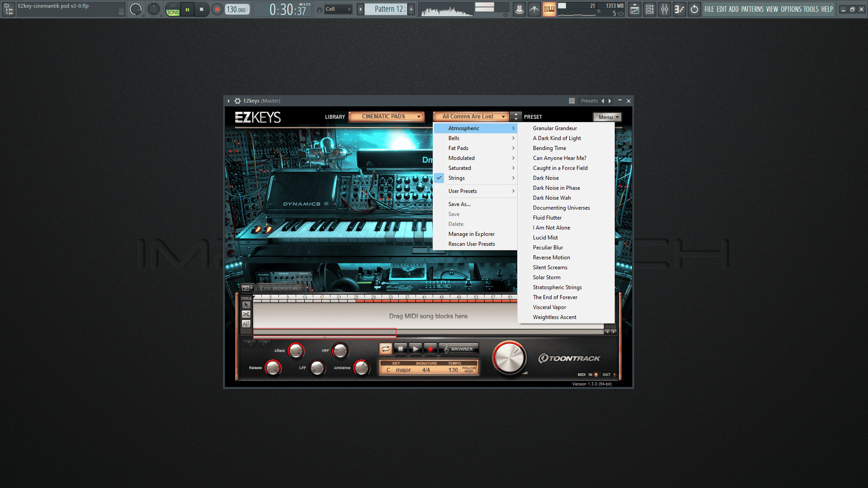
Task: Go to previous preset arrow in plugin title bar
Action: pos(603,101)
